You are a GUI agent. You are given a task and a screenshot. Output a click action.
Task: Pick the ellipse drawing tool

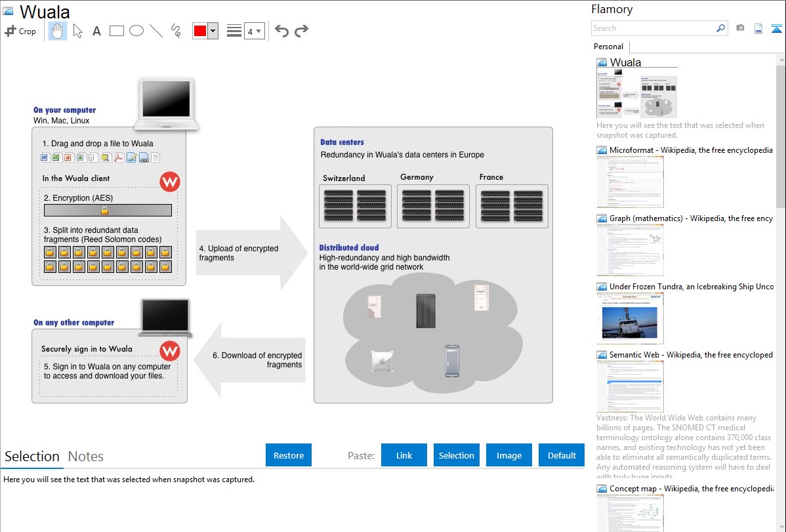coord(136,31)
